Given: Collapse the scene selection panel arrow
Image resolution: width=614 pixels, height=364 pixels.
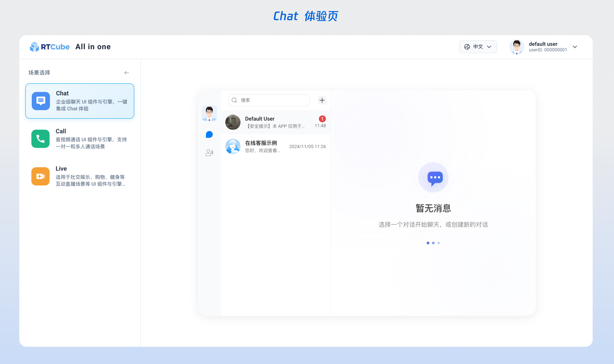Looking at the screenshot, I should click(x=127, y=73).
